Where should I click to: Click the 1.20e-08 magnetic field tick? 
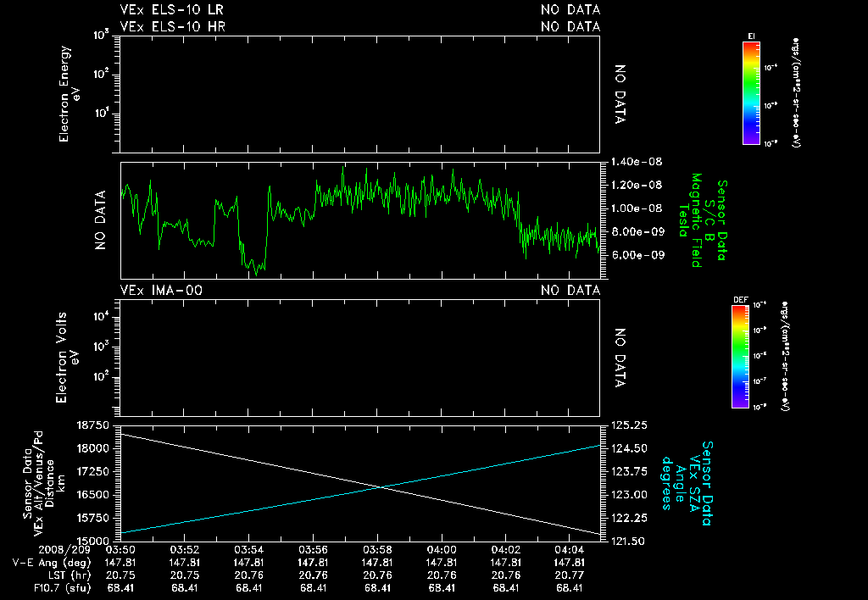(x=637, y=185)
